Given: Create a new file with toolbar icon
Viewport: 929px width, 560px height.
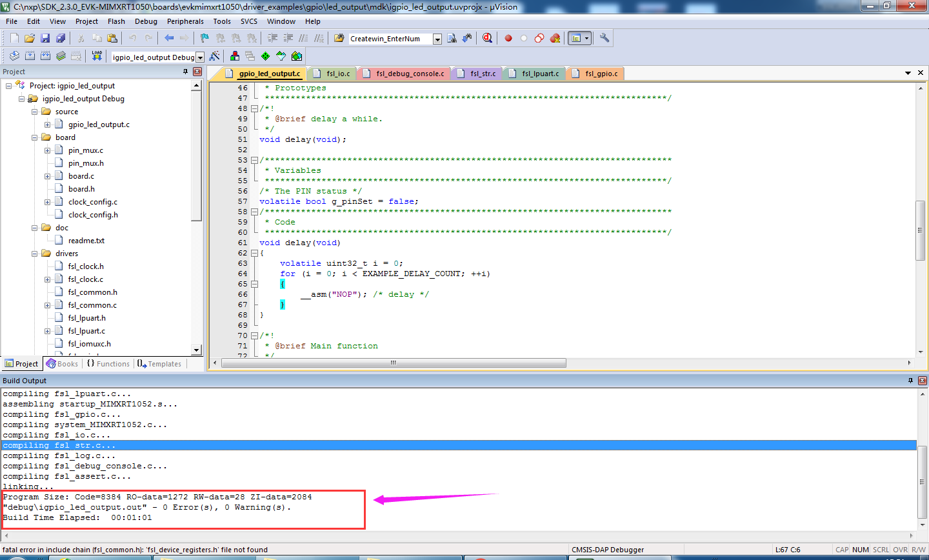Looking at the screenshot, I should click(x=14, y=39).
